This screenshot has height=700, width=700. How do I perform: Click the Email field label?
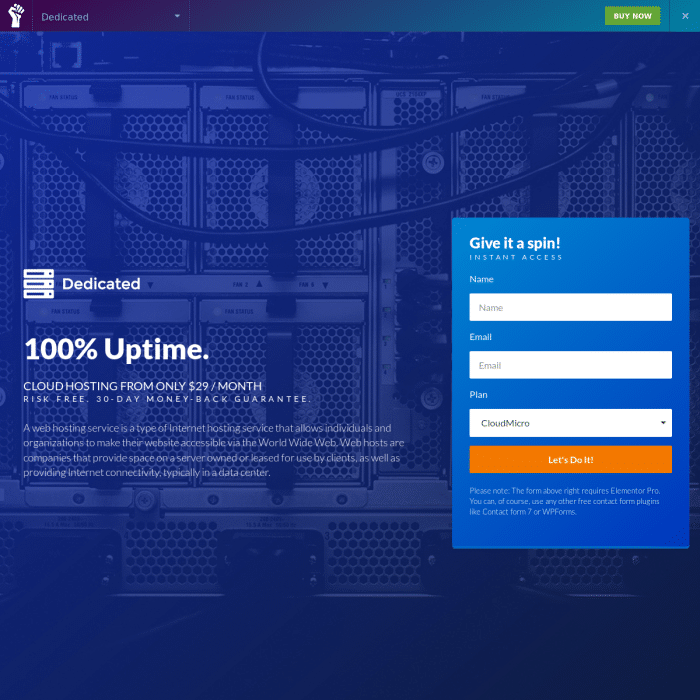point(481,337)
